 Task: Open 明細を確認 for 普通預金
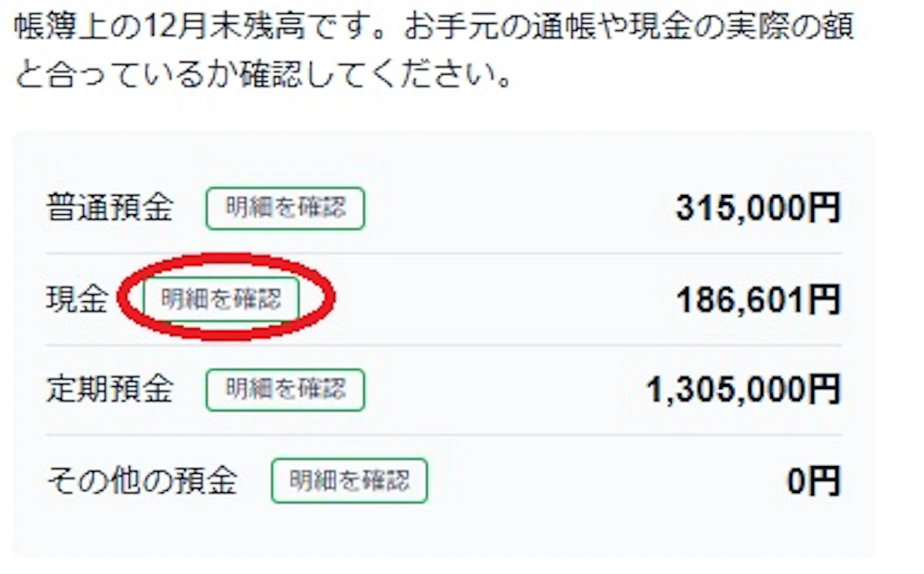pos(285,208)
